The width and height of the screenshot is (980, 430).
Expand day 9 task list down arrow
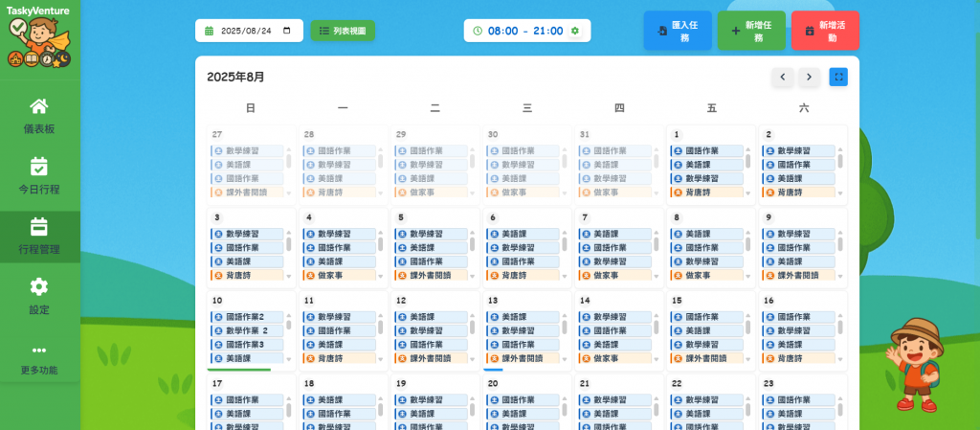(840, 276)
